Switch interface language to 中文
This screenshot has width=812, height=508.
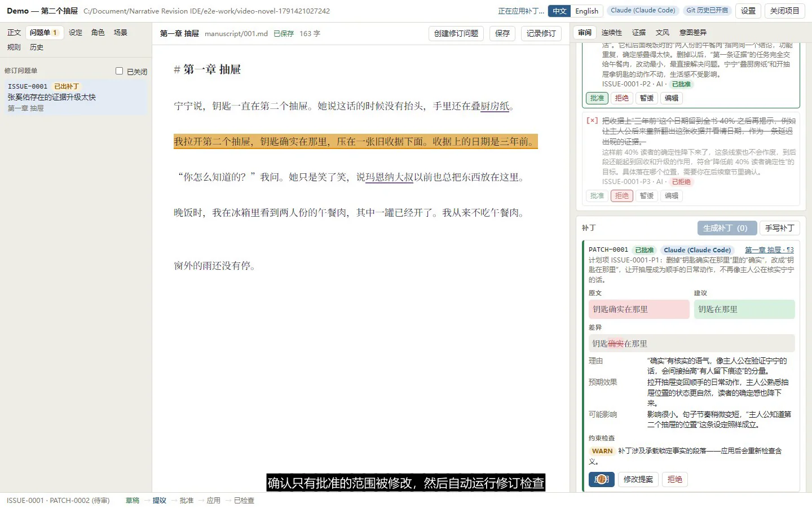(x=559, y=11)
